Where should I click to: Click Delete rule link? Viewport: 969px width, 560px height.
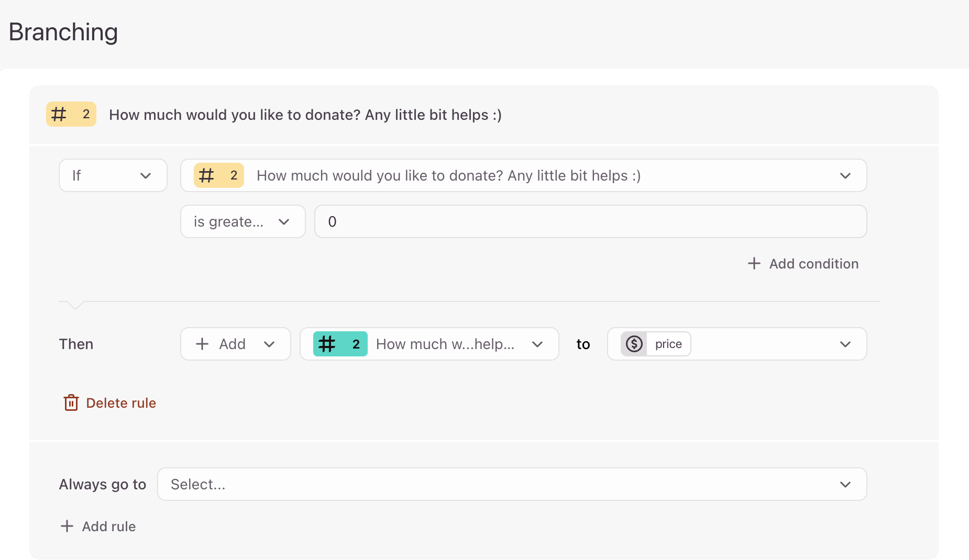pos(120,403)
